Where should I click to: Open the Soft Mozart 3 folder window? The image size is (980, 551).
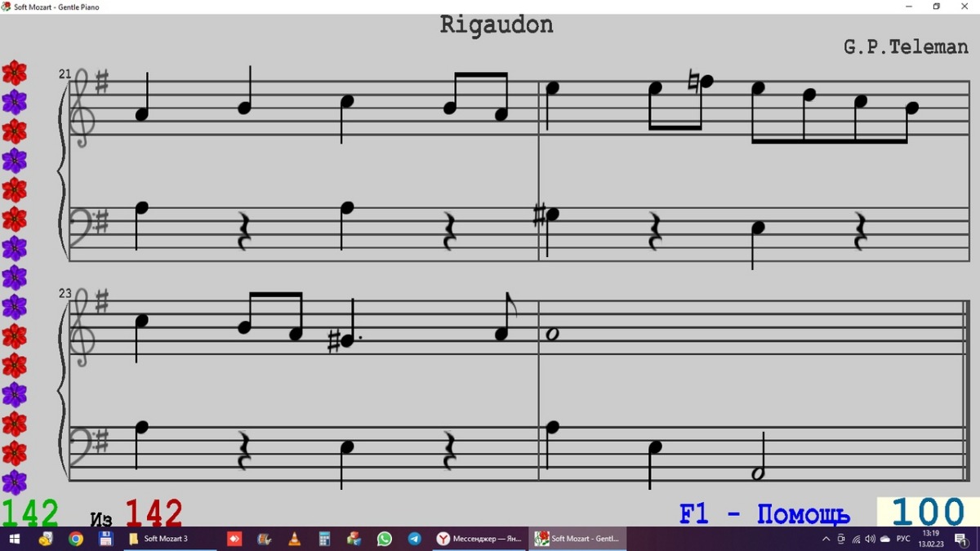pyautogui.click(x=169, y=539)
